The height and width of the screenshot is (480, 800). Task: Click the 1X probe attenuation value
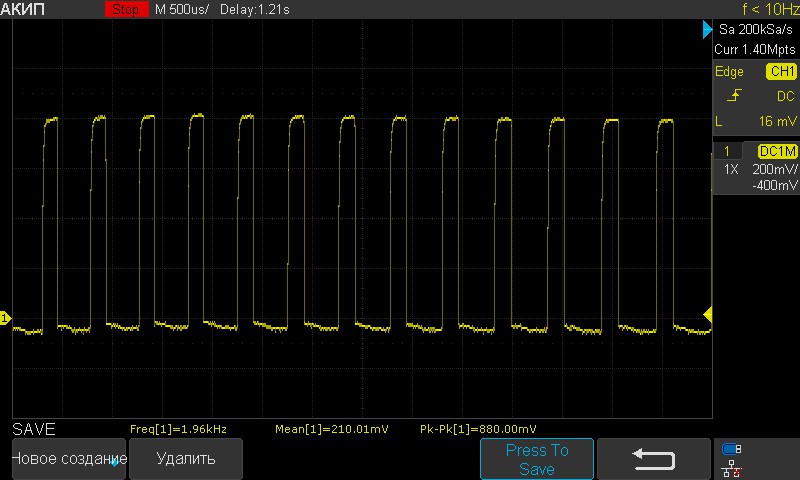click(731, 169)
